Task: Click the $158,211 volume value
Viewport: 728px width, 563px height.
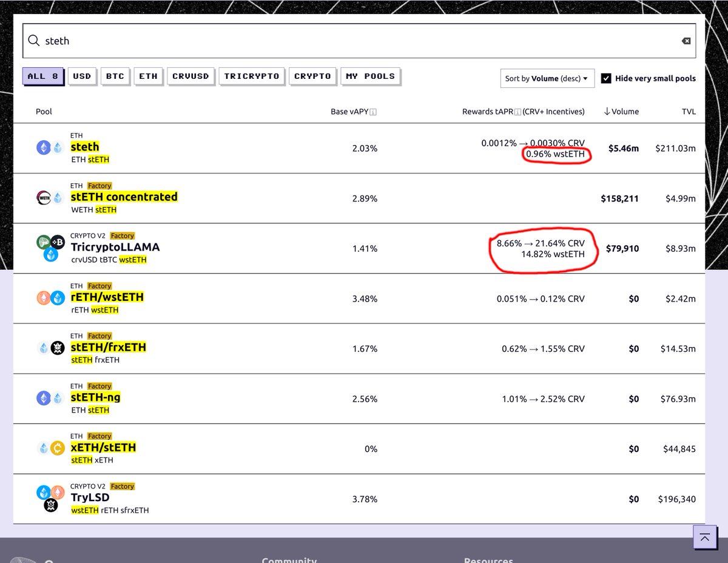Action: pyautogui.click(x=619, y=198)
